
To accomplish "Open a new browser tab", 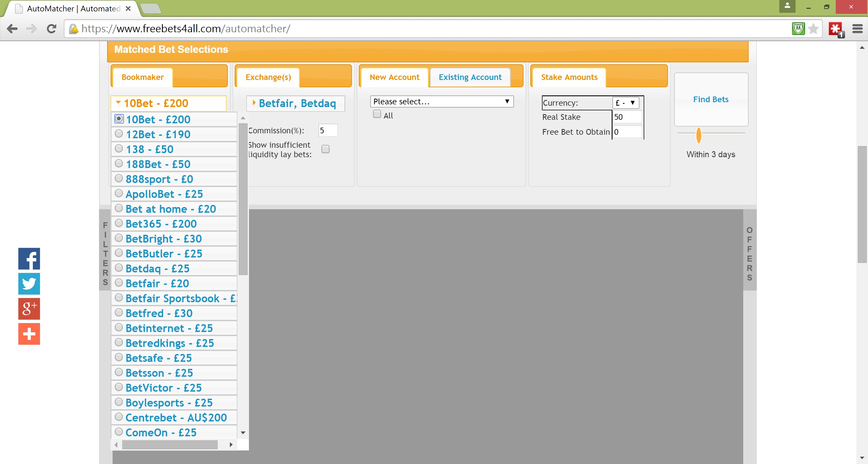I will 151,9.
